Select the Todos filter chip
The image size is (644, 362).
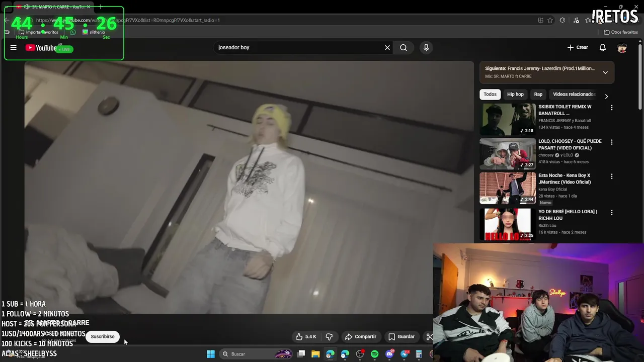(490, 95)
